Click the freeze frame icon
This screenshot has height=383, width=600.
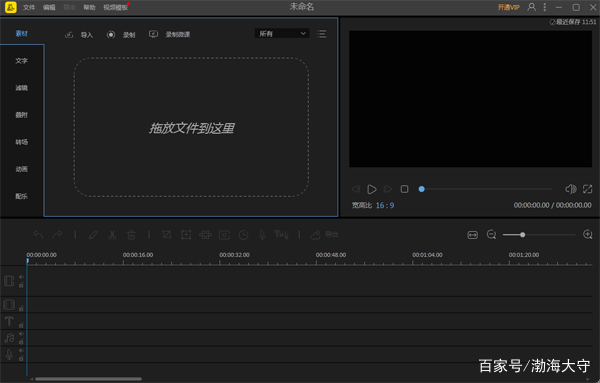tap(224, 235)
